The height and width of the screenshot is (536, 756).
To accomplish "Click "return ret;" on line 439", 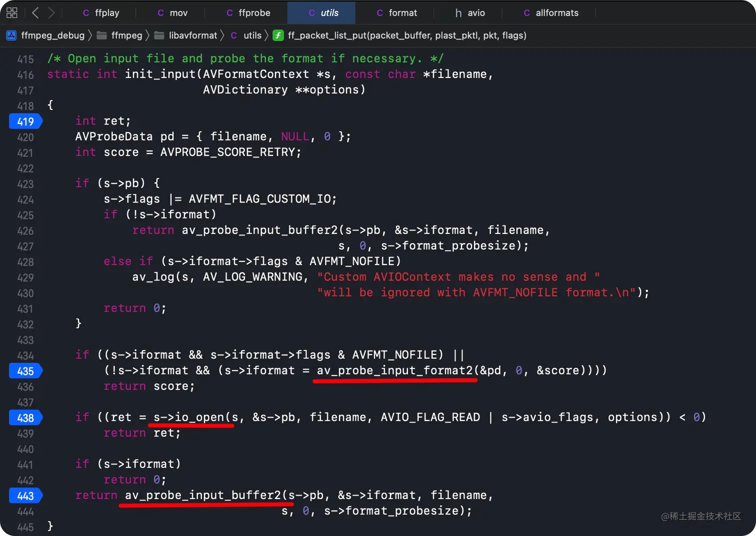I will point(142,432).
